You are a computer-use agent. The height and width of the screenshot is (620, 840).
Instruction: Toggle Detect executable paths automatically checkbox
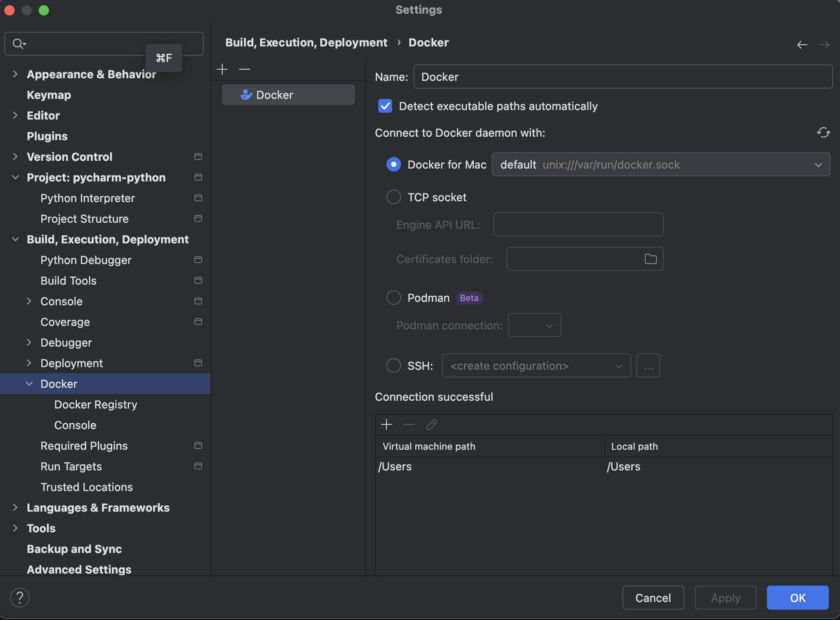pyautogui.click(x=385, y=106)
